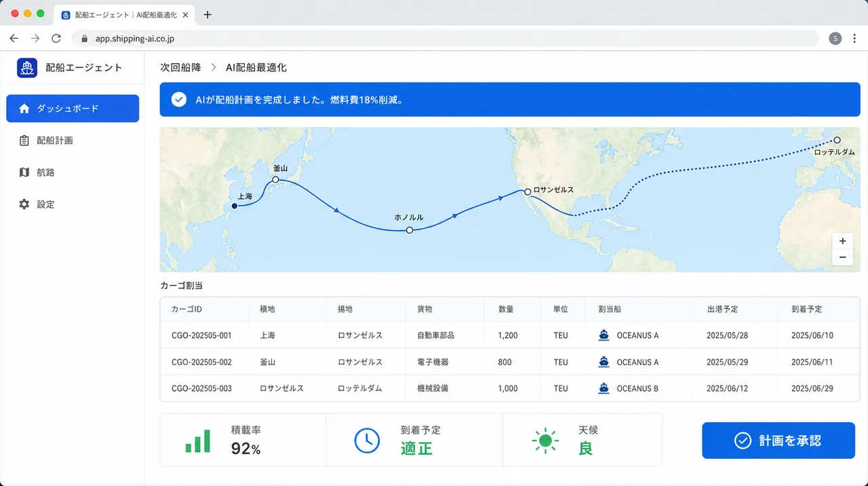Approve the plan with 計画を承認 button
Viewport: 868px width, 486px height.
pyautogui.click(x=778, y=441)
